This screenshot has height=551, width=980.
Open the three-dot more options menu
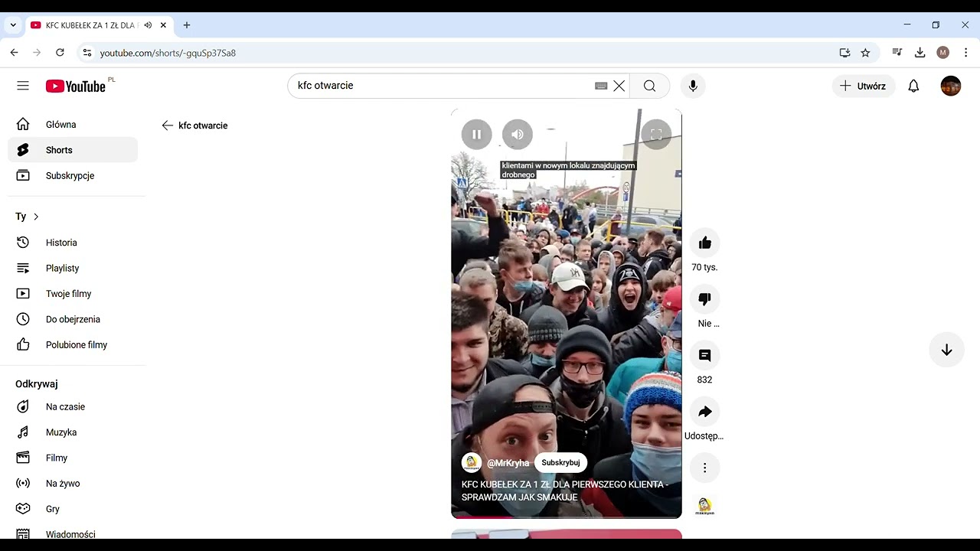704,468
